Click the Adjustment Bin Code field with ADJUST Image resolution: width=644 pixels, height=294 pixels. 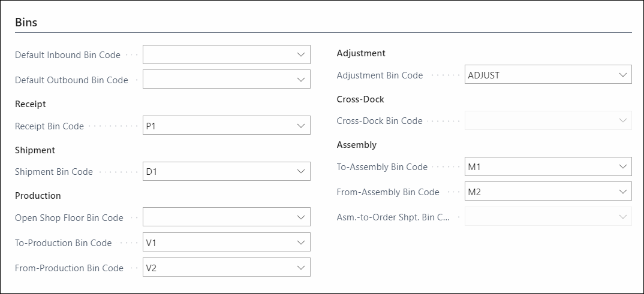(548, 75)
